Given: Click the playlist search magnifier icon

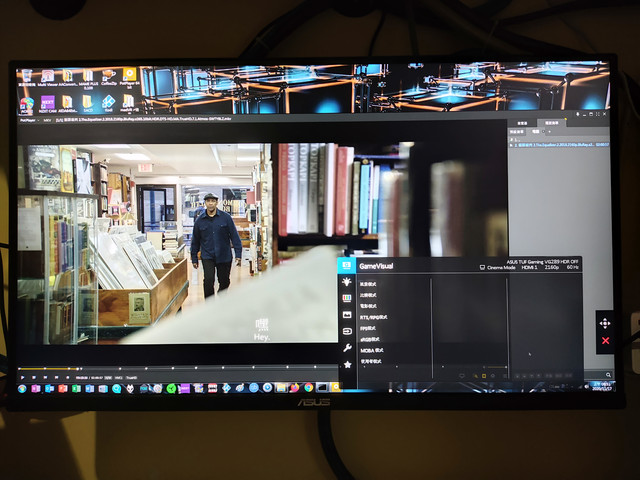Looking at the screenshot, I should pyautogui.click(x=608, y=375).
